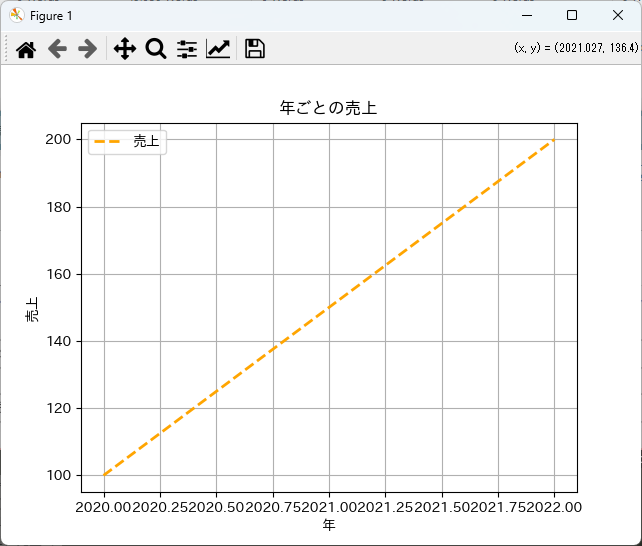Go back to the previous view
The image size is (642, 546).
coord(57,49)
